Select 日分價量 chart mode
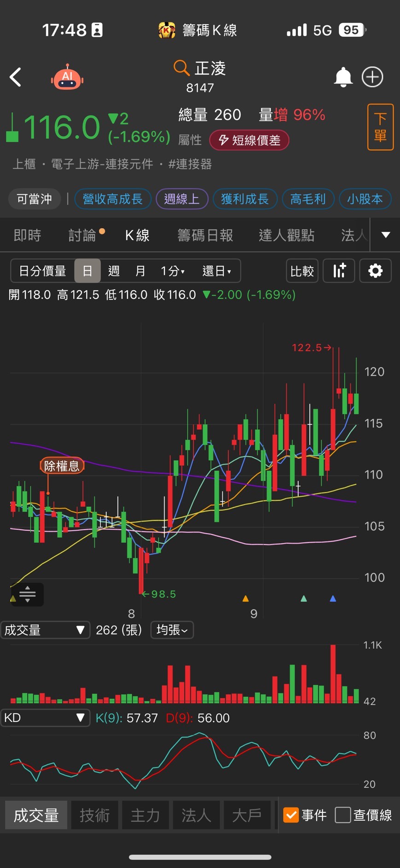 point(42,271)
